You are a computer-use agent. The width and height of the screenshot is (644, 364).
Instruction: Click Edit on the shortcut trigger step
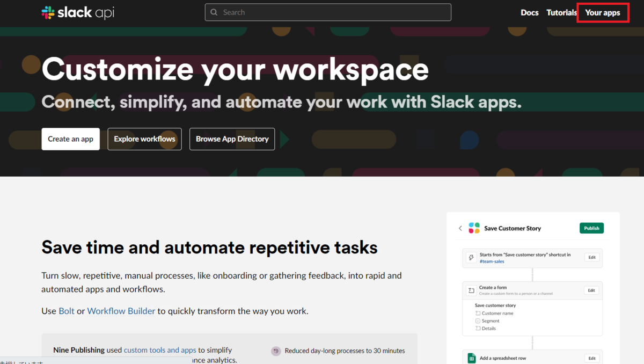(x=592, y=257)
